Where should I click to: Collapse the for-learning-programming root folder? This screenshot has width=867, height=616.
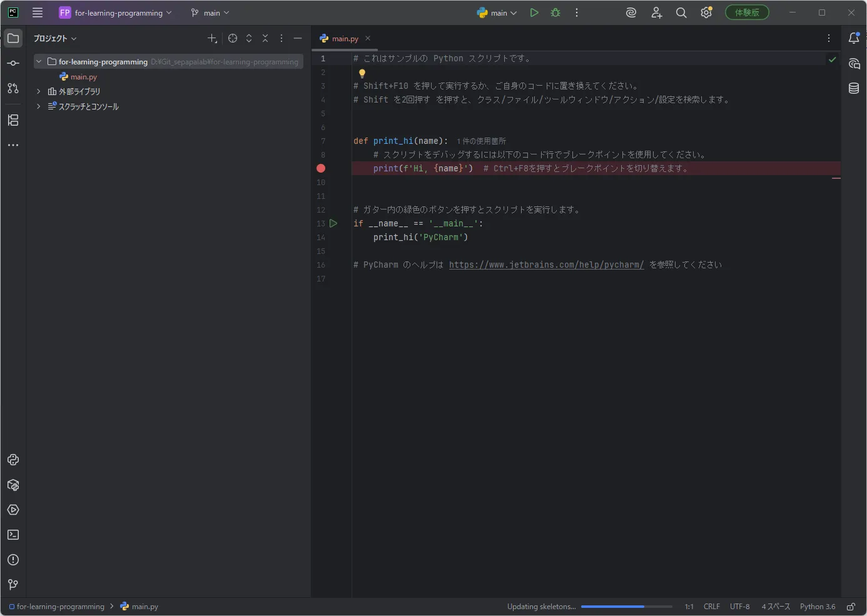coord(39,61)
